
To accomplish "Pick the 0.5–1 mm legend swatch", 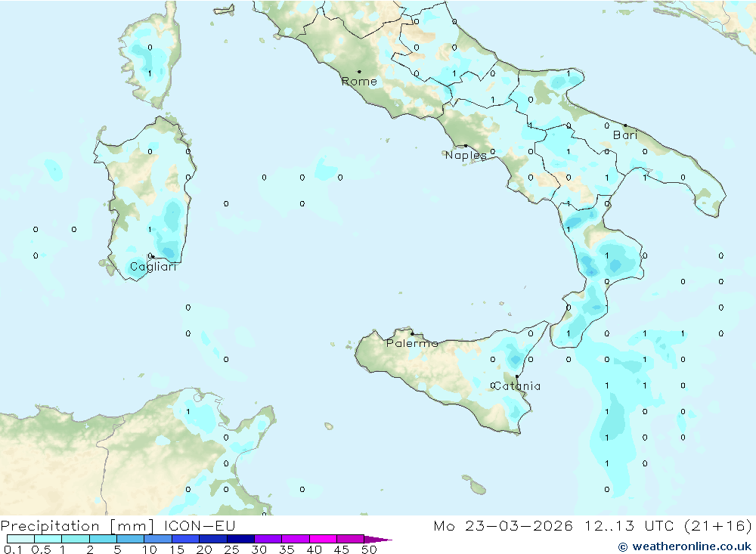I will [x=48, y=539].
